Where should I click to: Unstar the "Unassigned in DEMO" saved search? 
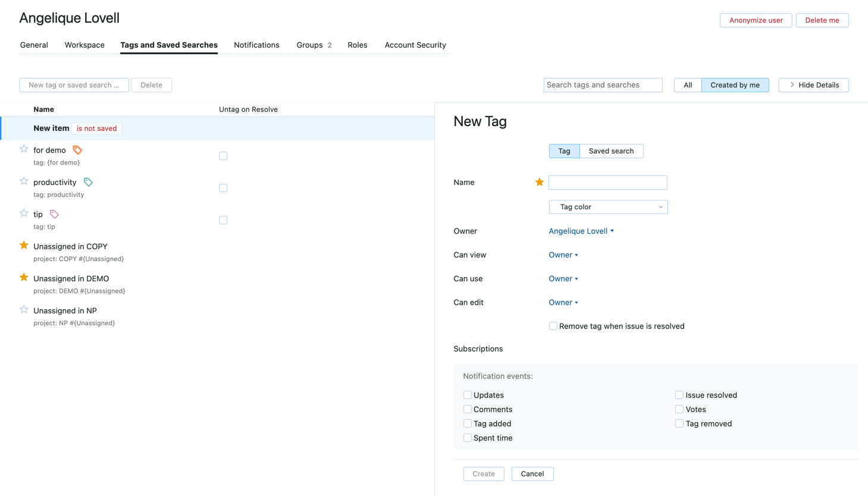point(24,276)
